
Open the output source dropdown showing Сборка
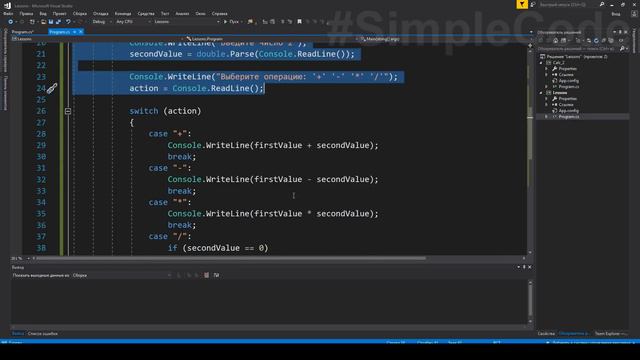[122, 275]
